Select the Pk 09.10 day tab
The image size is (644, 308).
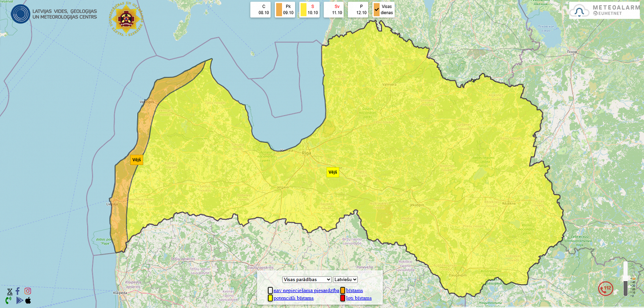tap(285, 10)
